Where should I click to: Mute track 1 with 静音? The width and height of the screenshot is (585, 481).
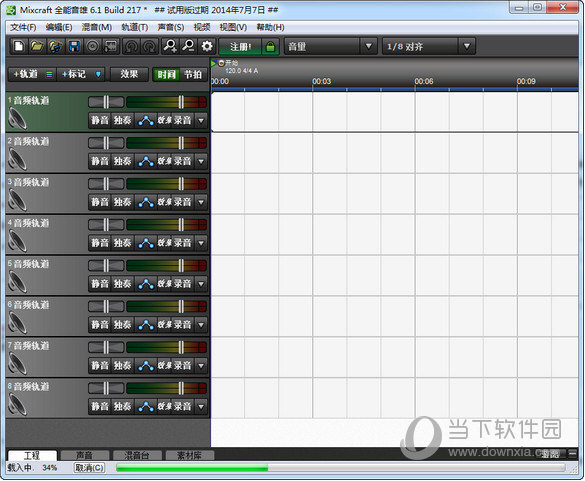point(100,120)
